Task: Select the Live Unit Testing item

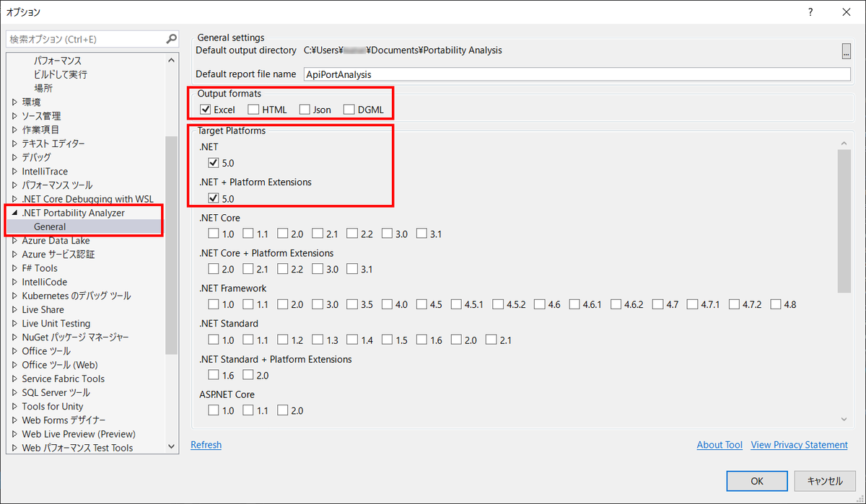Action: (56, 324)
